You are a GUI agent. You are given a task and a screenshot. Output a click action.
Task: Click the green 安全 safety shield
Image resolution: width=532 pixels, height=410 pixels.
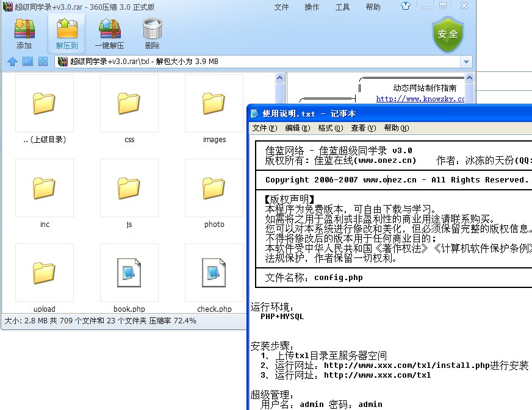[x=448, y=34]
